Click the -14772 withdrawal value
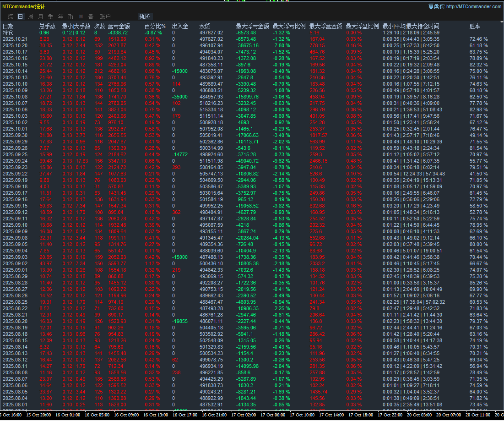 pos(180,154)
